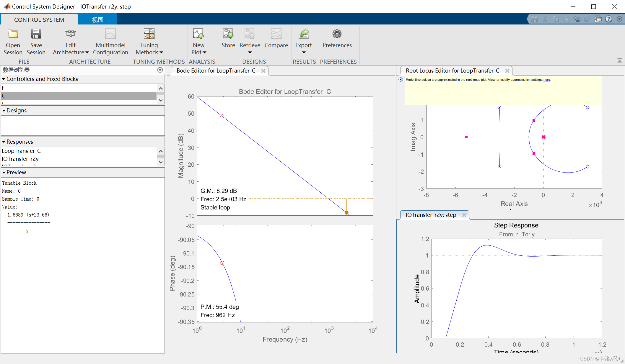The height and width of the screenshot is (364, 625).
Task: Select the Root Locus Editor for LoopTransfer_C tab
Action: (452, 71)
